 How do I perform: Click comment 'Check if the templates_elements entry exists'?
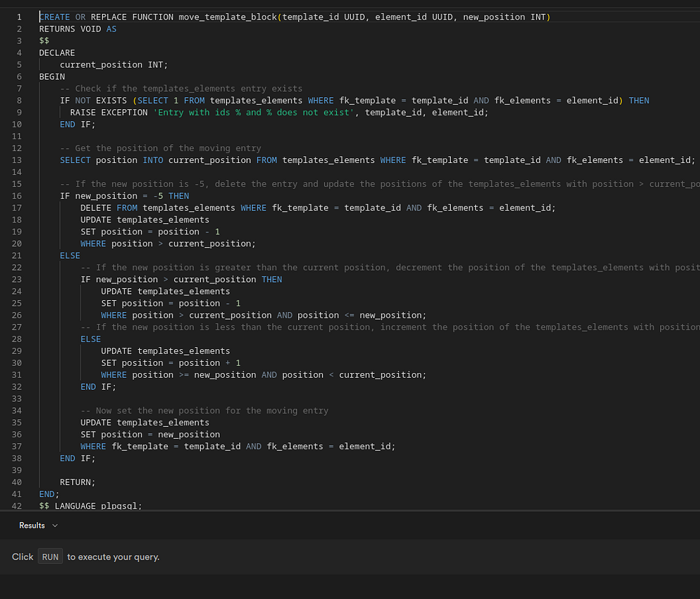click(x=181, y=88)
